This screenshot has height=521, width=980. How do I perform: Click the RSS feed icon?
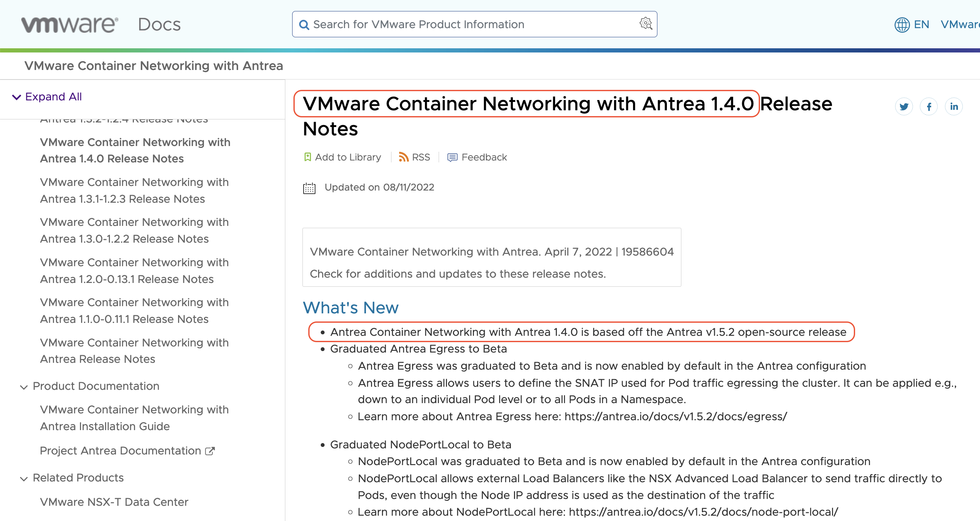point(403,157)
